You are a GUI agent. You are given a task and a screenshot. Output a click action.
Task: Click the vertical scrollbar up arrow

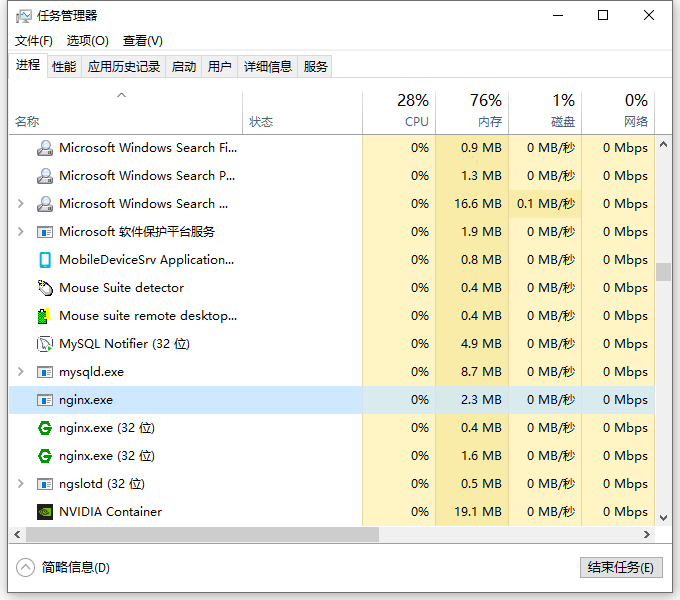click(663, 144)
